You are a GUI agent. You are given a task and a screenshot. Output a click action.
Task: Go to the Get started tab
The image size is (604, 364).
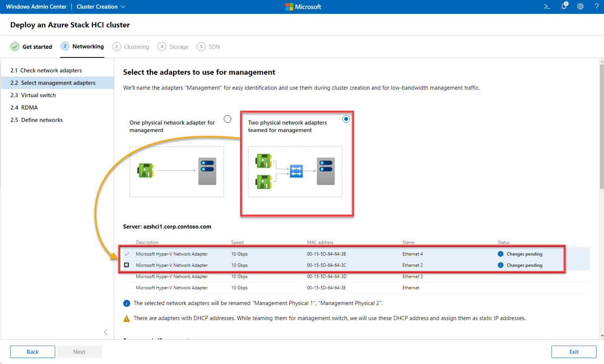coord(37,46)
